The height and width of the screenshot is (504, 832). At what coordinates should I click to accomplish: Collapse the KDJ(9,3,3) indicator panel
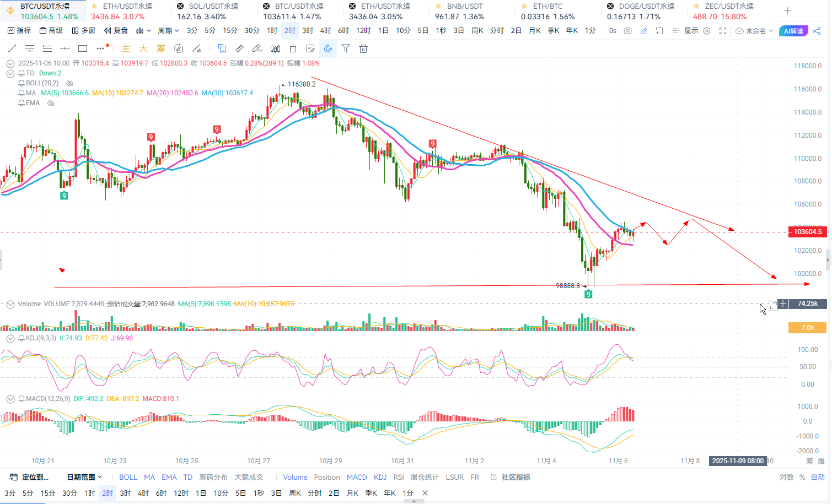[10, 338]
